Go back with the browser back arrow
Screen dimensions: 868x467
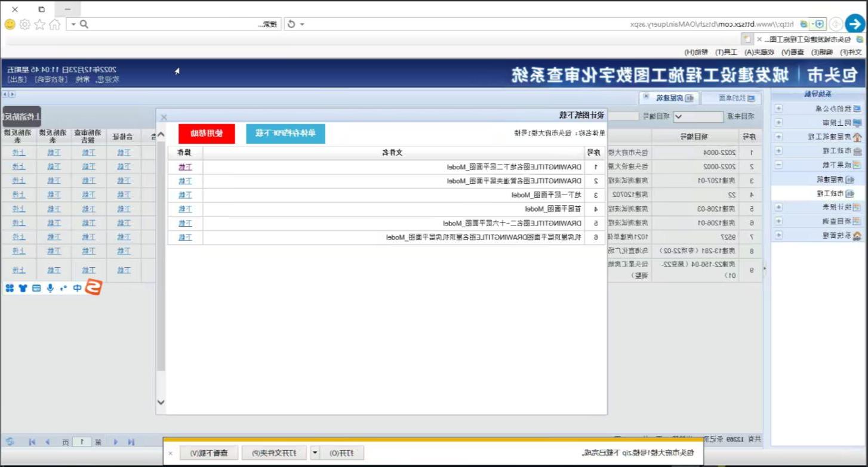(855, 24)
